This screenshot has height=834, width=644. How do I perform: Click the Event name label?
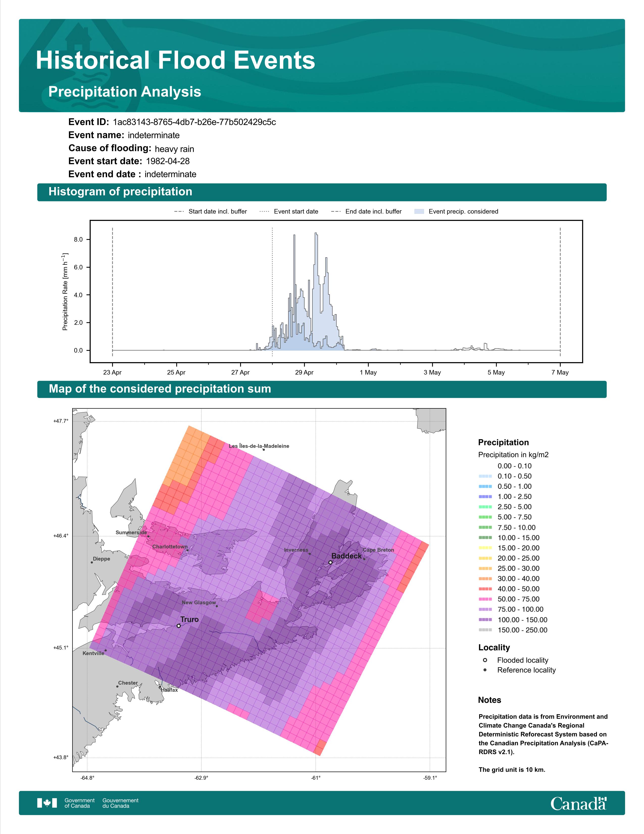[x=96, y=135]
